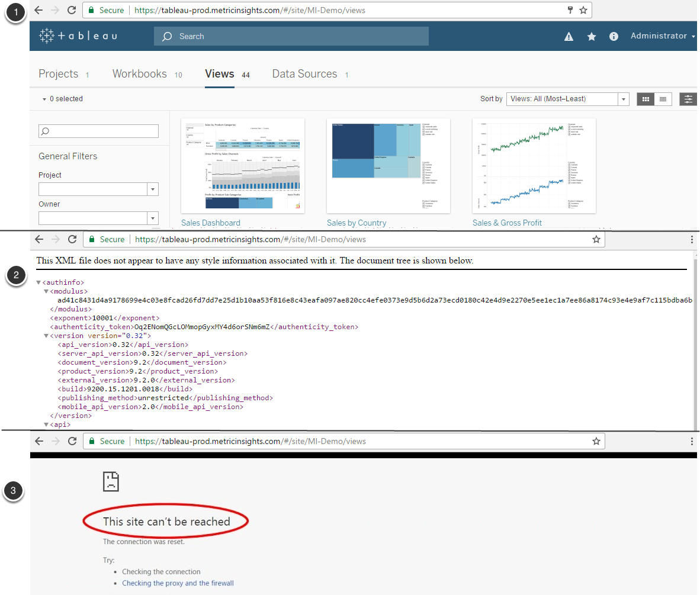Toggle the filters panel button

(x=688, y=99)
